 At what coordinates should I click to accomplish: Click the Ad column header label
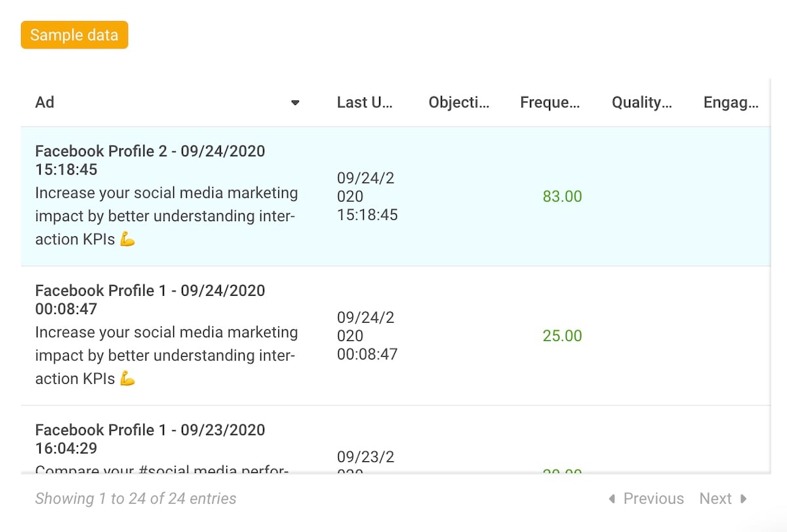[x=45, y=102]
